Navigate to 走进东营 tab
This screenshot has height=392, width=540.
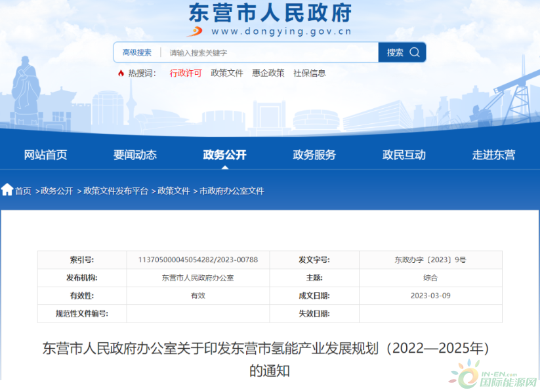[493, 155]
